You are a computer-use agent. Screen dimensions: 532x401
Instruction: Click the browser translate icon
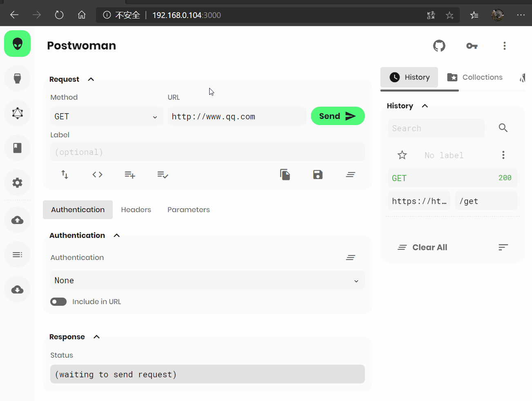(431, 15)
